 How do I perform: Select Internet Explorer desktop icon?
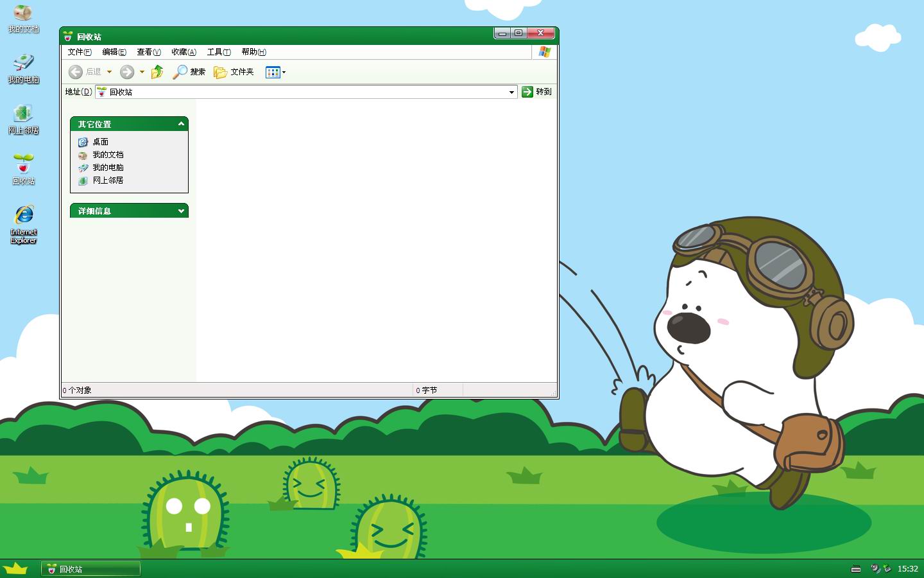pos(23,225)
